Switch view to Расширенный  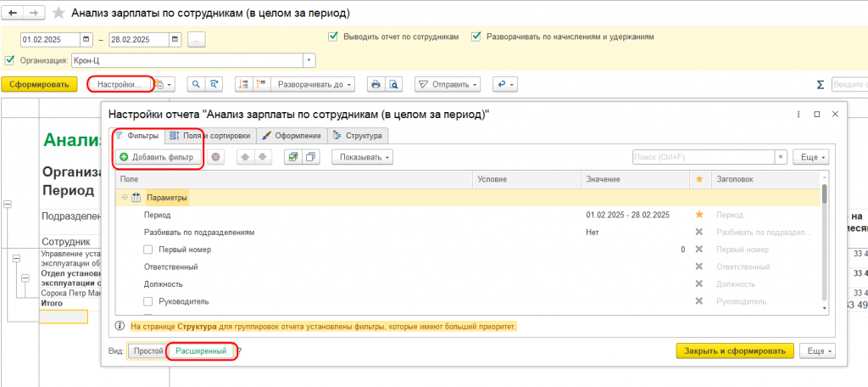point(201,351)
